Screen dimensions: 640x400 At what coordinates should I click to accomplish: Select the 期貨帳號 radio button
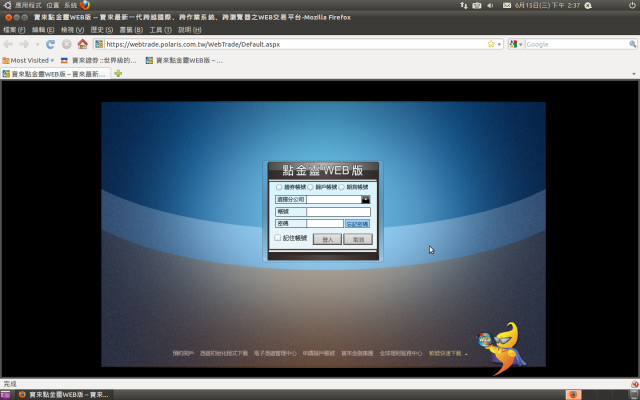pyautogui.click(x=341, y=187)
